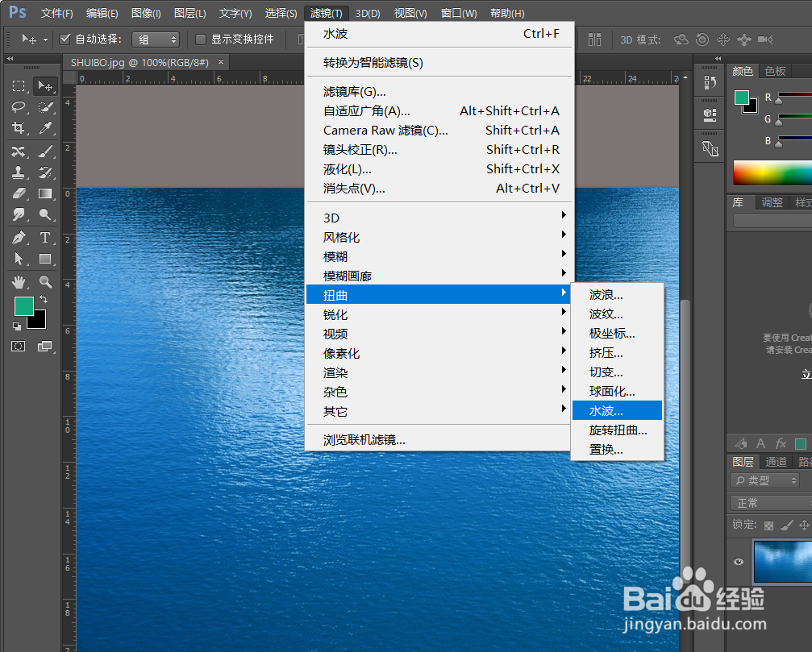Select the Dodge tool
812x652 pixels.
pyautogui.click(x=45, y=214)
